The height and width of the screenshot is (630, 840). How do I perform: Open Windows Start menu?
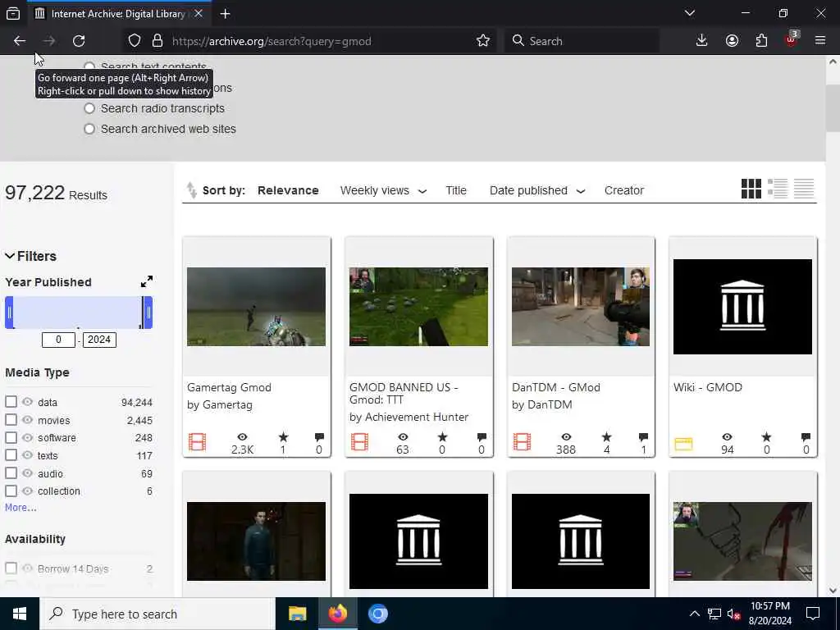[20, 614]
